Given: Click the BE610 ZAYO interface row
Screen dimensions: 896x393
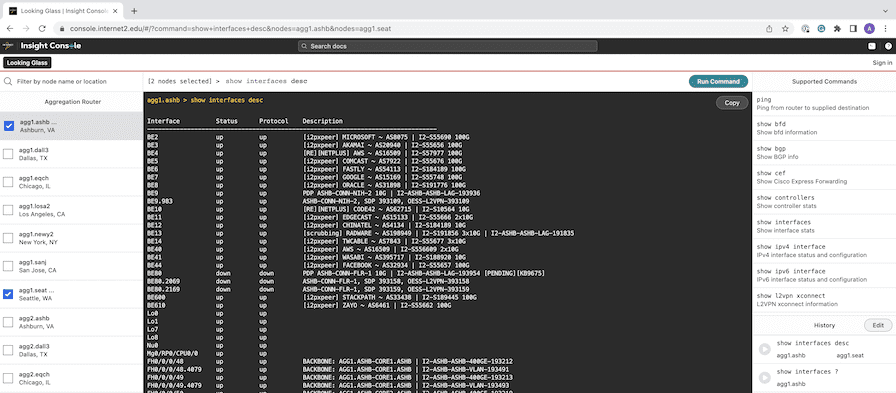Looking at the screenshot, I should click(x=299, y=306).
